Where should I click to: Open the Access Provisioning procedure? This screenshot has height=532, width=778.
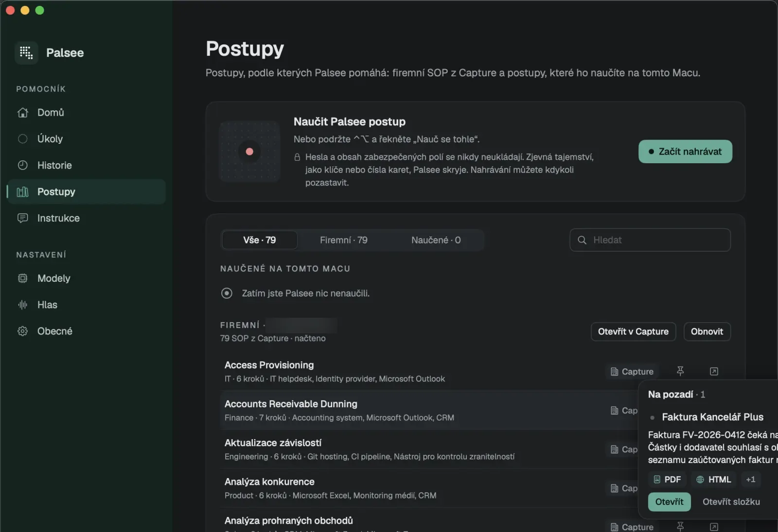click(x=476, y=371)
